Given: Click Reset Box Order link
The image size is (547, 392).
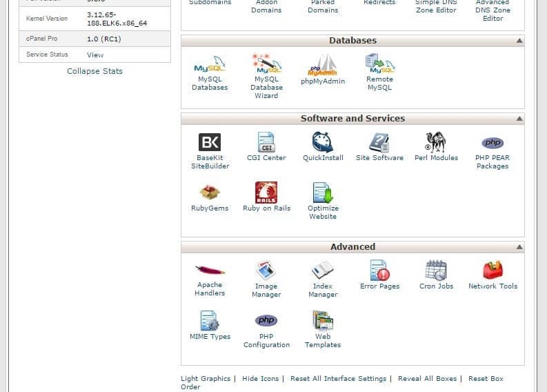Looking at the screenshot, I should 486,379.
